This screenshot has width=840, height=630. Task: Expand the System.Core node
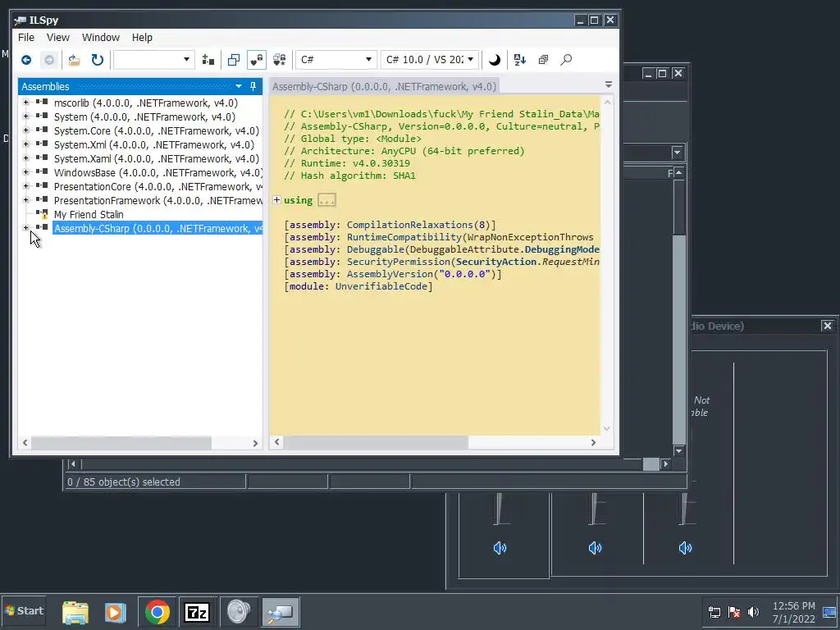coord(25,130)
